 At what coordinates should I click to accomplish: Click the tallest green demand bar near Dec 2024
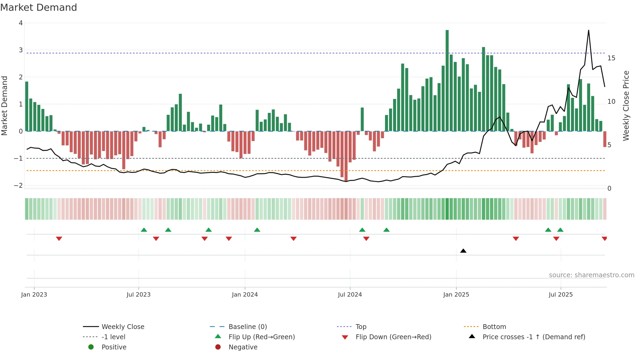447,80
